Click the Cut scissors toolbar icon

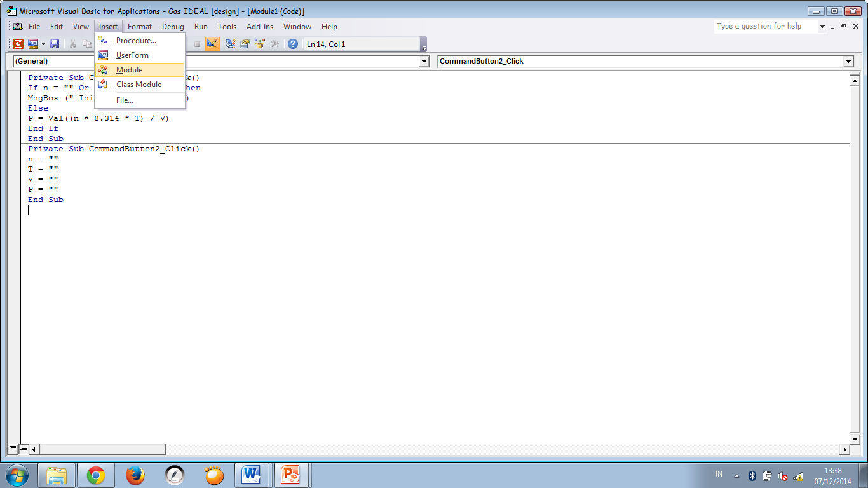point(73,44)
